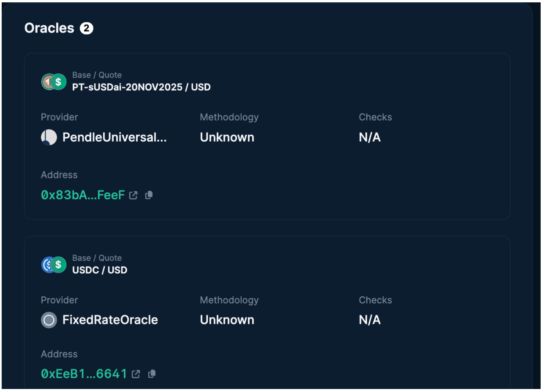Click Unknown methodology of PendleUniversal oracle
This screenshot has width=543, height=392.
click(x=227, y=137)
